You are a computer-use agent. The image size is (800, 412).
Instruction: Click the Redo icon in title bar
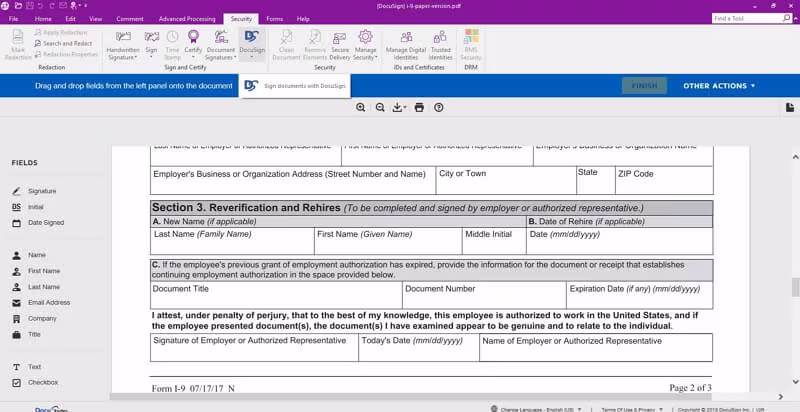[51, 6]
